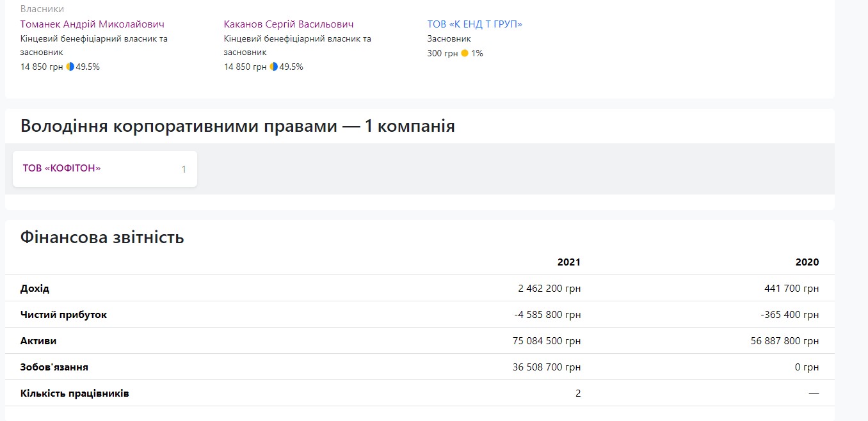868x421 pixels.
Task: Open Томанек Андрій Миколайович owner profile
Action: coord(92,24)
